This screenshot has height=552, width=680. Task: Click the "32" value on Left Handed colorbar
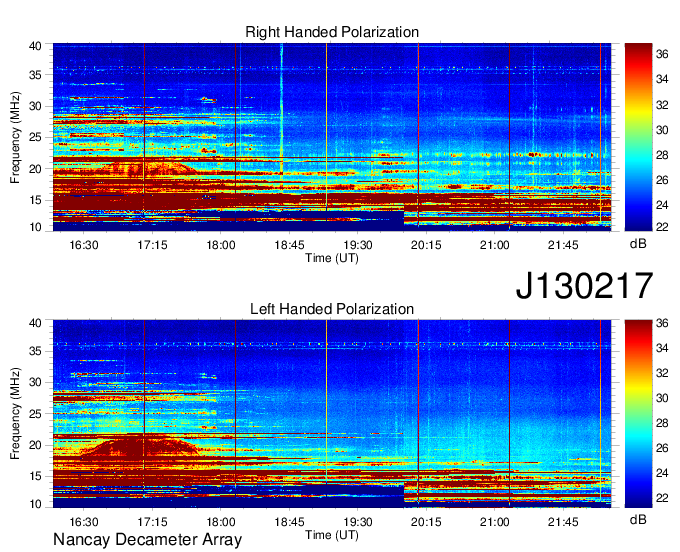[662, 373]
